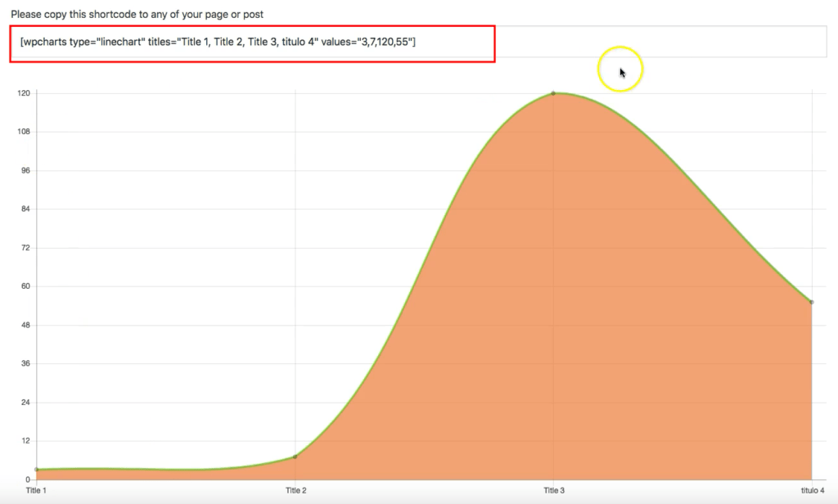Click the y-axis value 36

[x=25, y=363]
